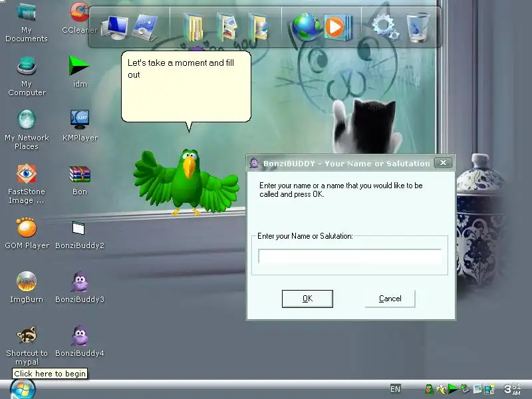Open Shortcut to mypal icon

coord(27,346)
